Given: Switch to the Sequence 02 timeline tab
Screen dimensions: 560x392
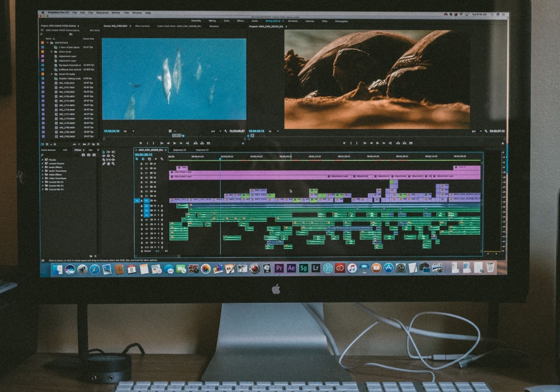Looking at the screenshot, I should (180, 150).
